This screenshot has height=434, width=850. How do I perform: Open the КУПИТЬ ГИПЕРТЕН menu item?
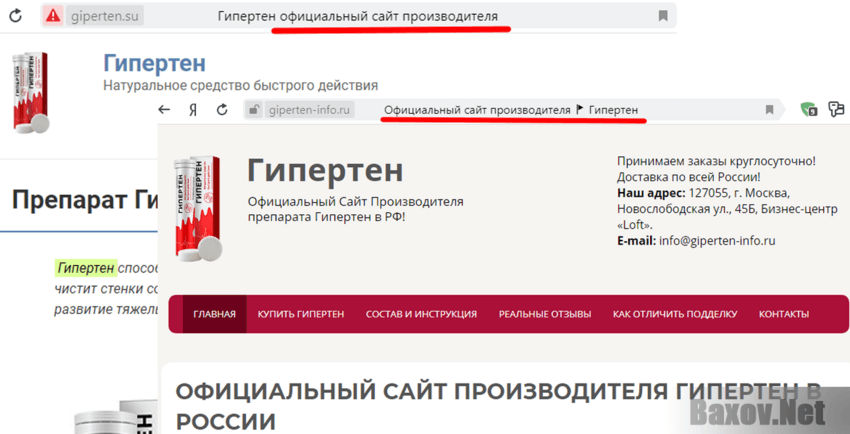(x=301, y=314)
